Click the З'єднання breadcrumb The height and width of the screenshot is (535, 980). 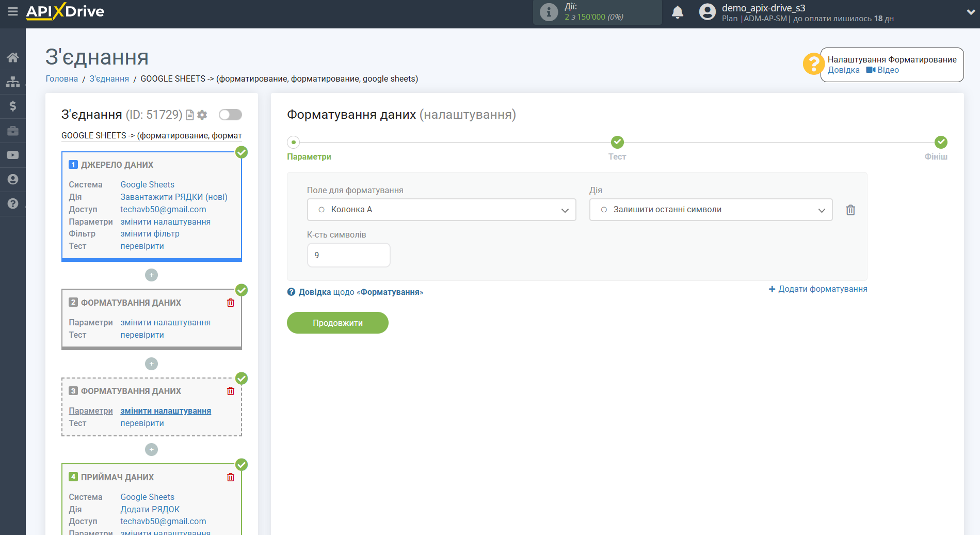coord(109,79)
